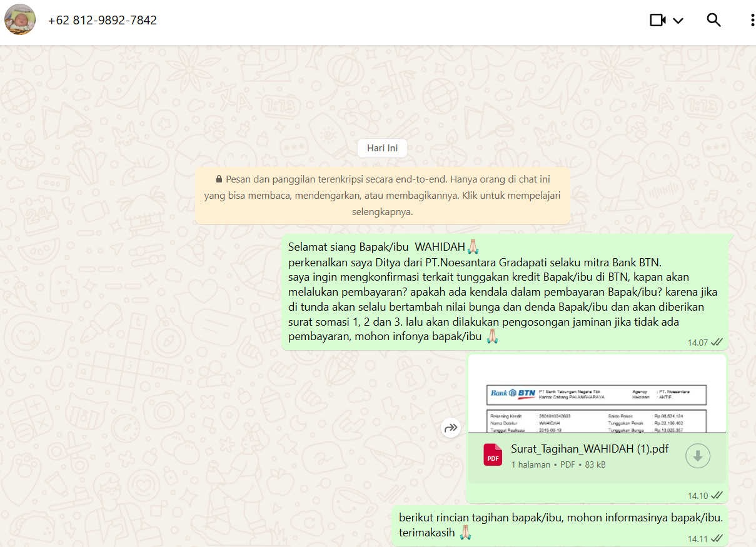Click the 14.11 message timestamp
The image size is (756, 547).
pos(698,538)
